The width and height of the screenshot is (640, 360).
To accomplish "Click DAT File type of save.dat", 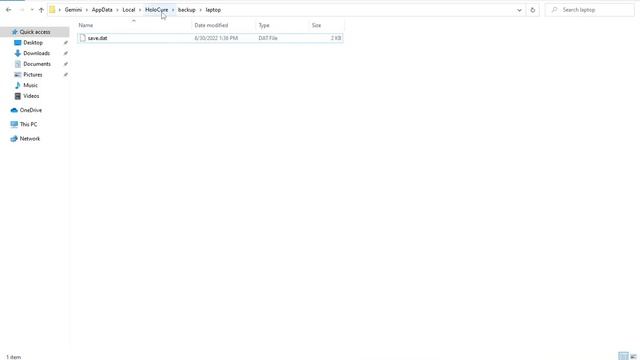I will tap(268, 38).
